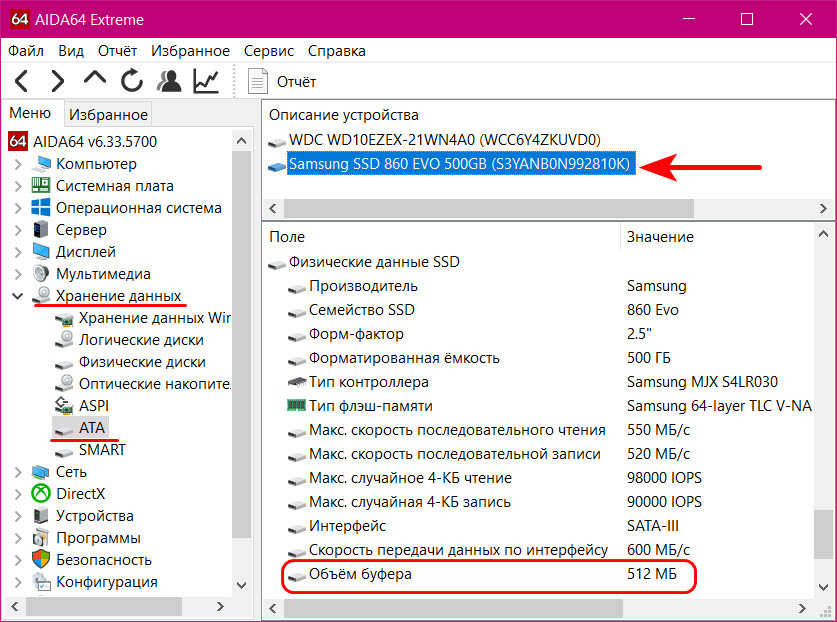
Task: Expand the Системная плата node
Action: tap(18, 186)
